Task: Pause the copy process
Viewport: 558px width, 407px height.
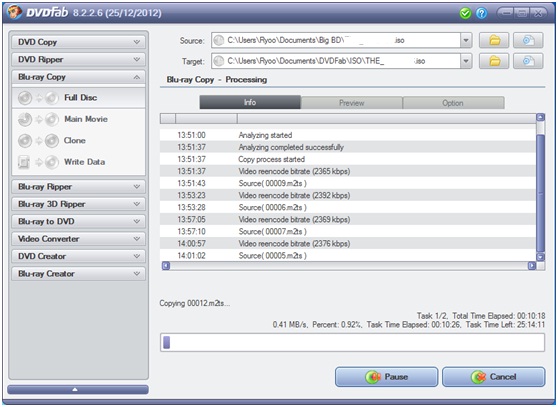Action: [386, 377]
